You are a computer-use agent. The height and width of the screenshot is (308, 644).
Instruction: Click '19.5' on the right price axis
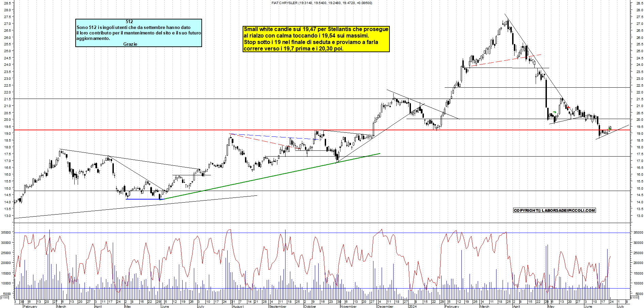pyautogui.click(x=640, y=127)
